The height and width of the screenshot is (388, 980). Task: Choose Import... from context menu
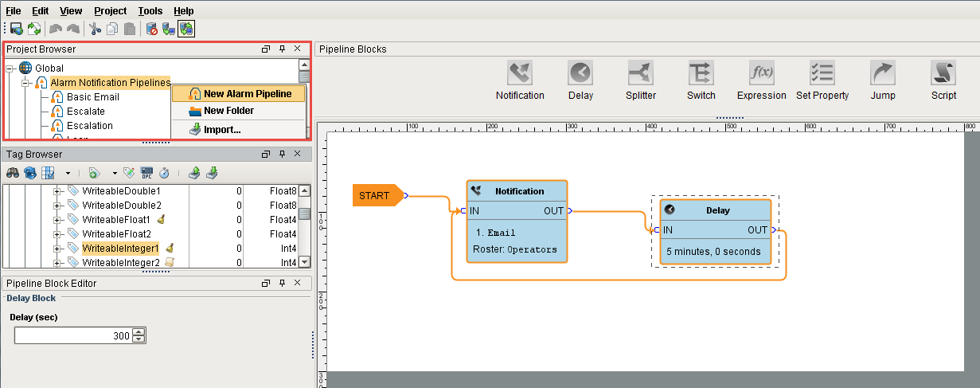[240, 130]
